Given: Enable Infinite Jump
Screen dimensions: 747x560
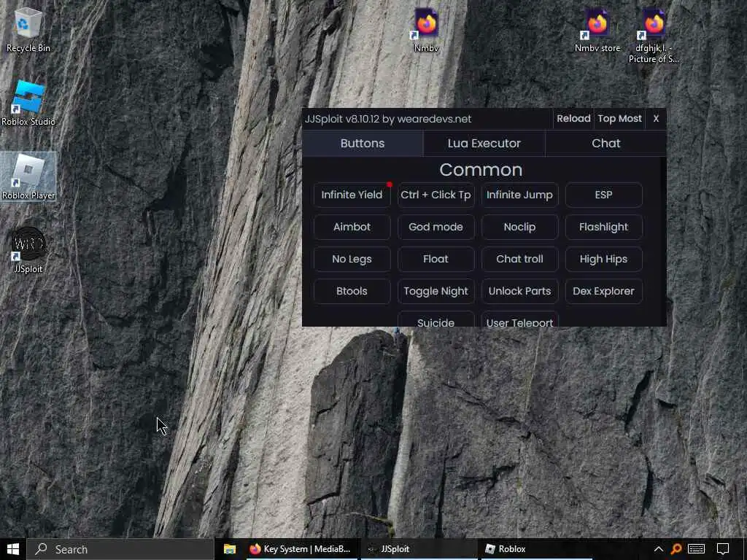Looking at the screenshot, I should 519,195.
